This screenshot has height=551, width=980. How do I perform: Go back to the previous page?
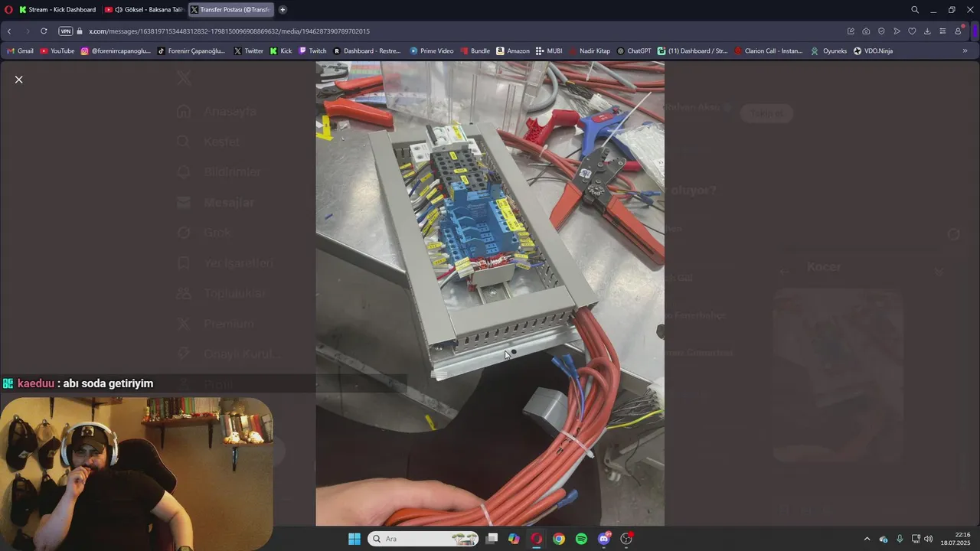click(x=9, y=31)
